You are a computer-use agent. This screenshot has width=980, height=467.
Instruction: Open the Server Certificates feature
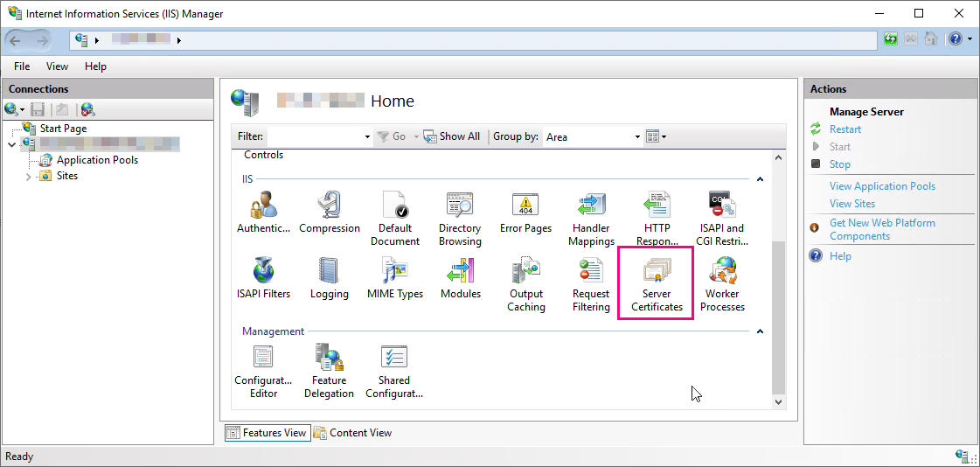pyautogui.click(x=657, y=282)
